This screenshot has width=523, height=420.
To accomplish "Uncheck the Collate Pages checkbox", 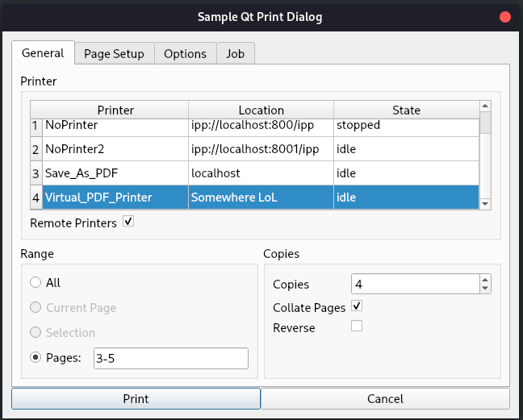I will pos(357,306).
